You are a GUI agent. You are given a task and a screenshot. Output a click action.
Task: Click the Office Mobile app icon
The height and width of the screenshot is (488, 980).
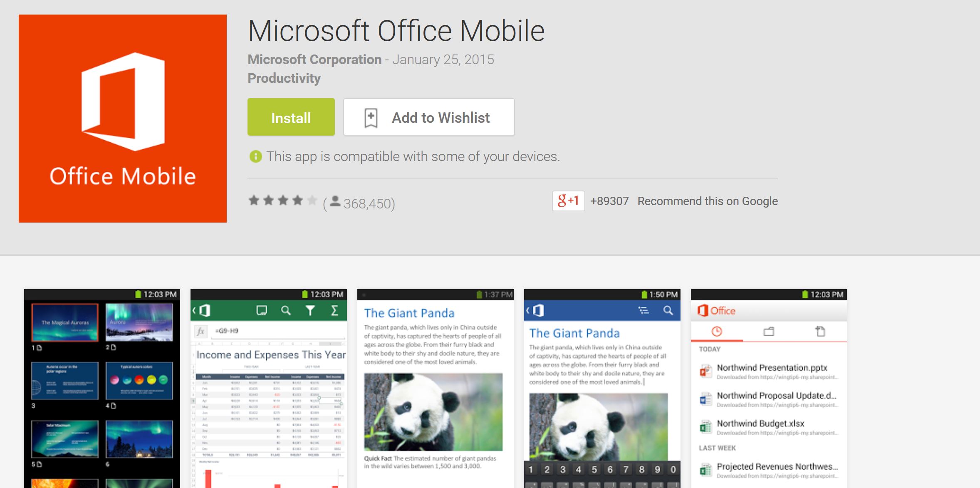(x=123, y=119)
